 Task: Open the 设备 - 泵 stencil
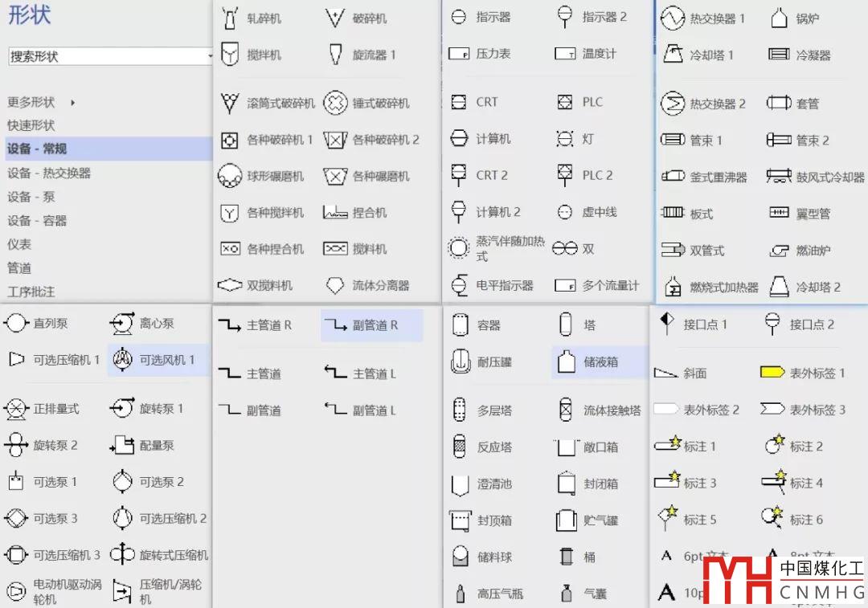coord(31,197)
